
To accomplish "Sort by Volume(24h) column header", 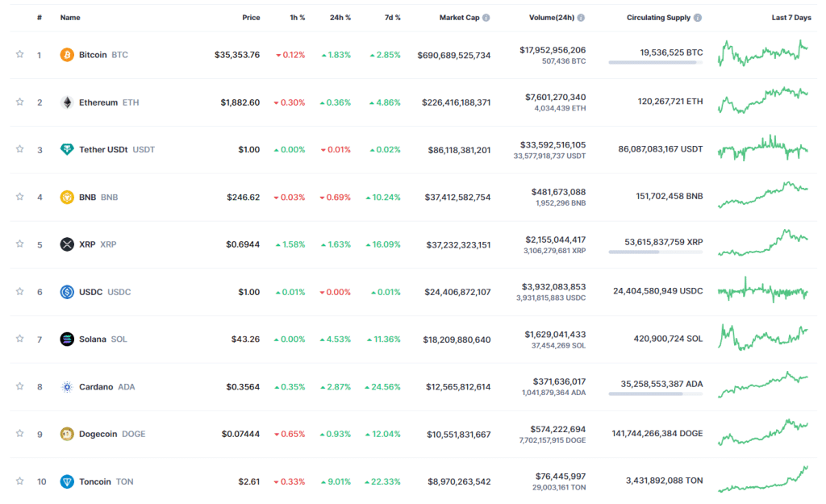I will (x=552, y=18).
